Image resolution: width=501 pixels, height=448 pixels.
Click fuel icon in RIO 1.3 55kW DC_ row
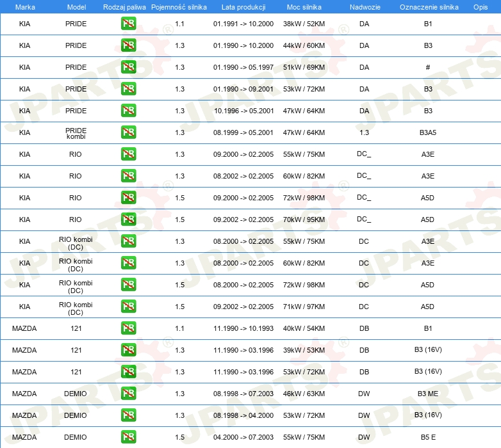tap(128, 154)
